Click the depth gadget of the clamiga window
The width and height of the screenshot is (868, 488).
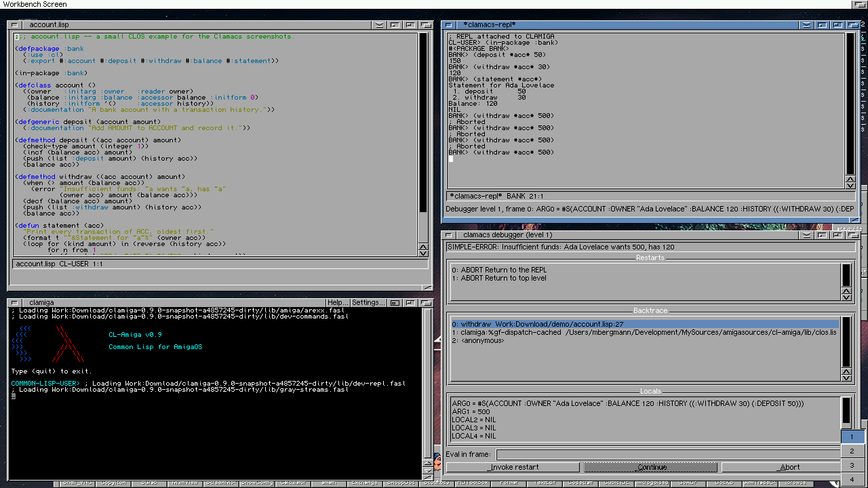tap(426, 302)
